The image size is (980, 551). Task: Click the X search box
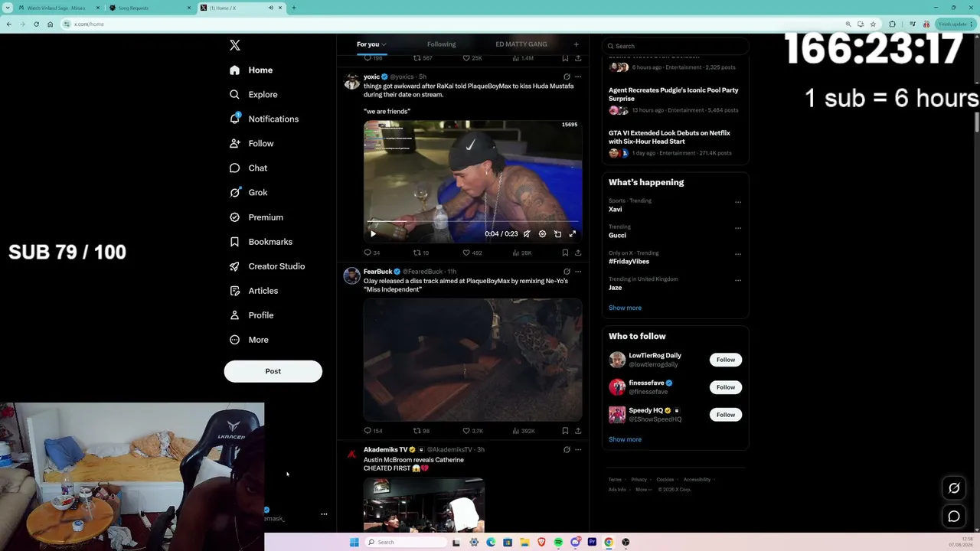(x=675, y=46)
